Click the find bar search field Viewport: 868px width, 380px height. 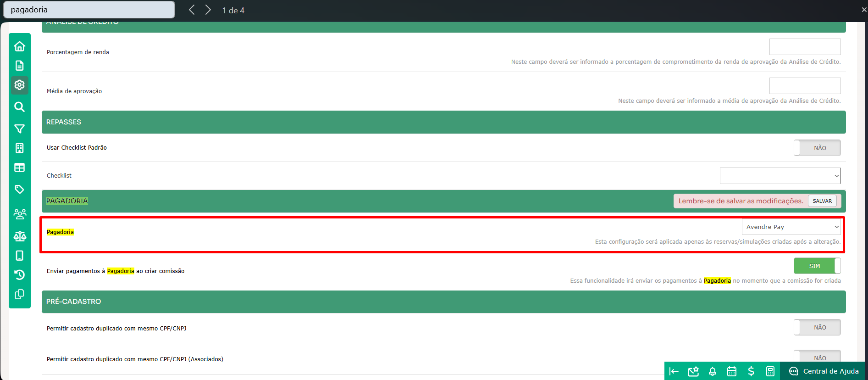tap(89, 10)
